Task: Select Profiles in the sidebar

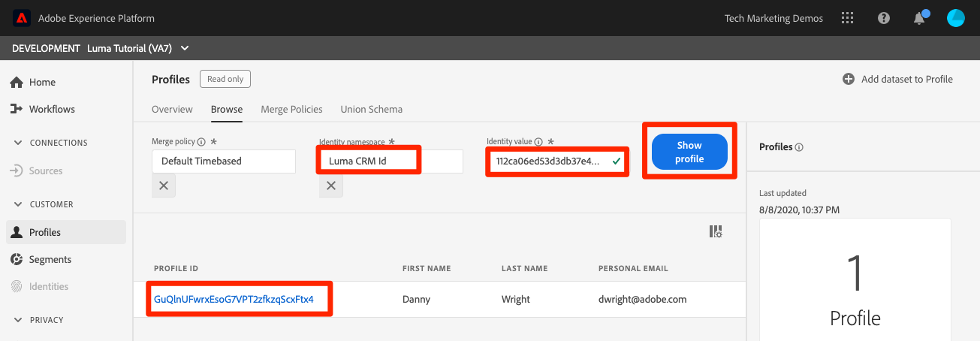Action: [x=66, y=232]
